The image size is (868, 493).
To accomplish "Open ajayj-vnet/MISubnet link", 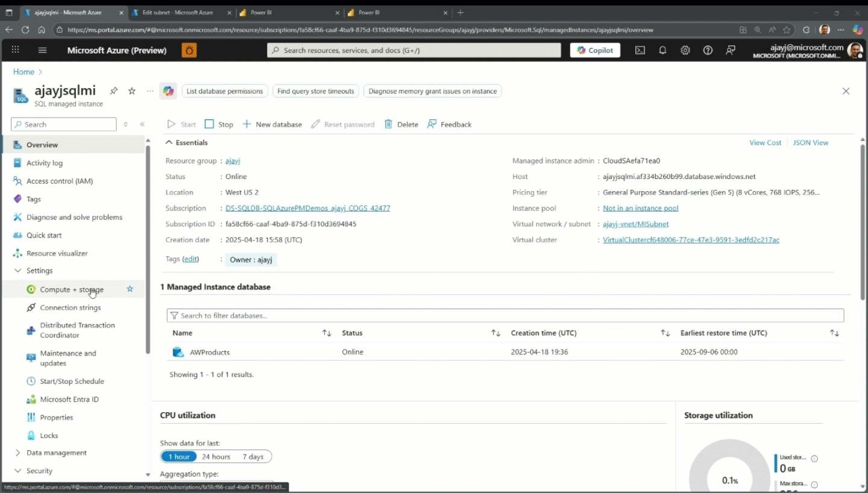I will point(636,224).
